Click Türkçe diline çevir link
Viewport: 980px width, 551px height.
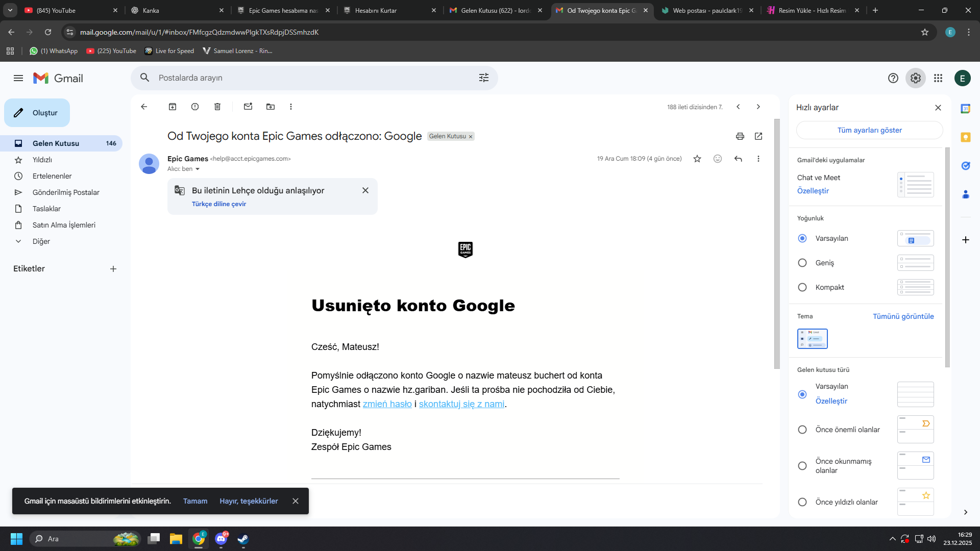tap(219, 204)
